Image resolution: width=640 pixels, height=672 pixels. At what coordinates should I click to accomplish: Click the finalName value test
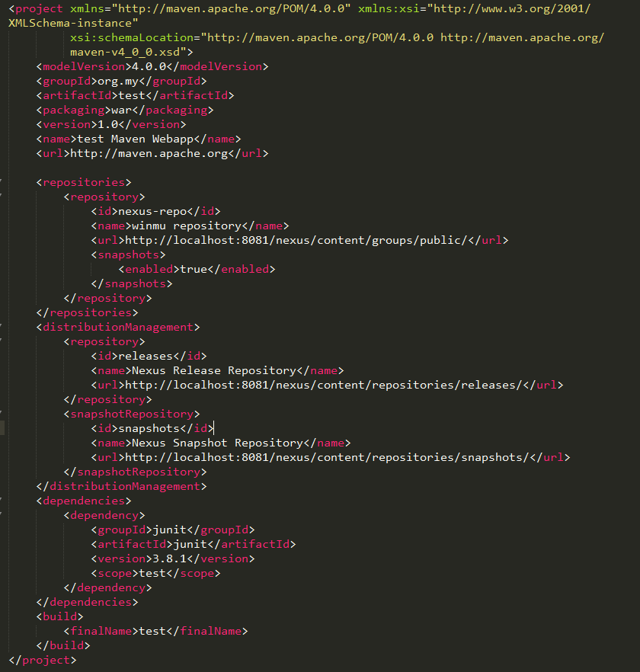pos(152,632)
